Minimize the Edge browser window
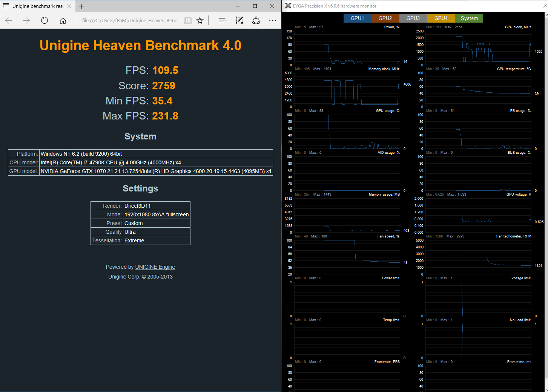548x392 pixels. pos(238,6)
